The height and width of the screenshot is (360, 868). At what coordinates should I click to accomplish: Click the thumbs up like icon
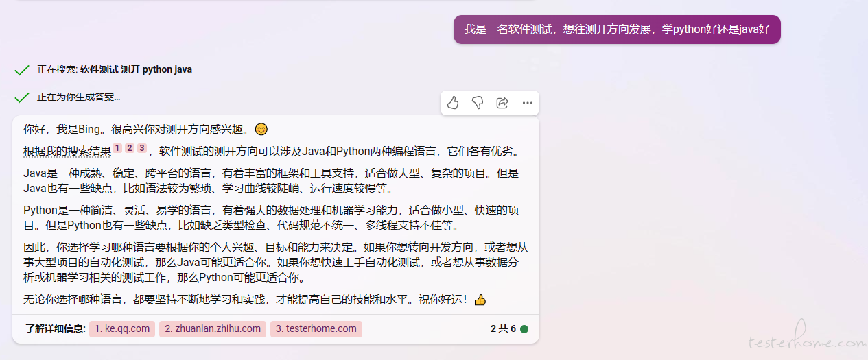(453, 103)
